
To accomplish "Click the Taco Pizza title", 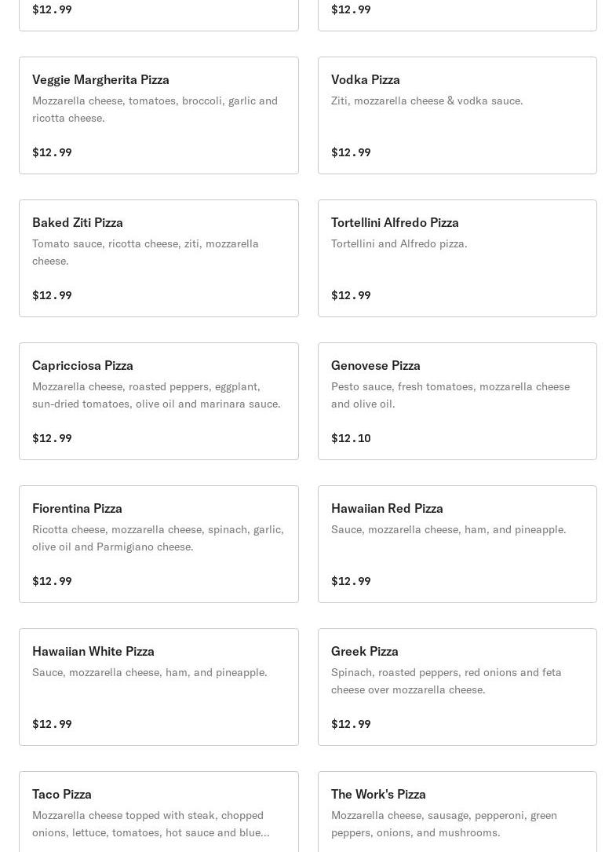I will point(62,794).
